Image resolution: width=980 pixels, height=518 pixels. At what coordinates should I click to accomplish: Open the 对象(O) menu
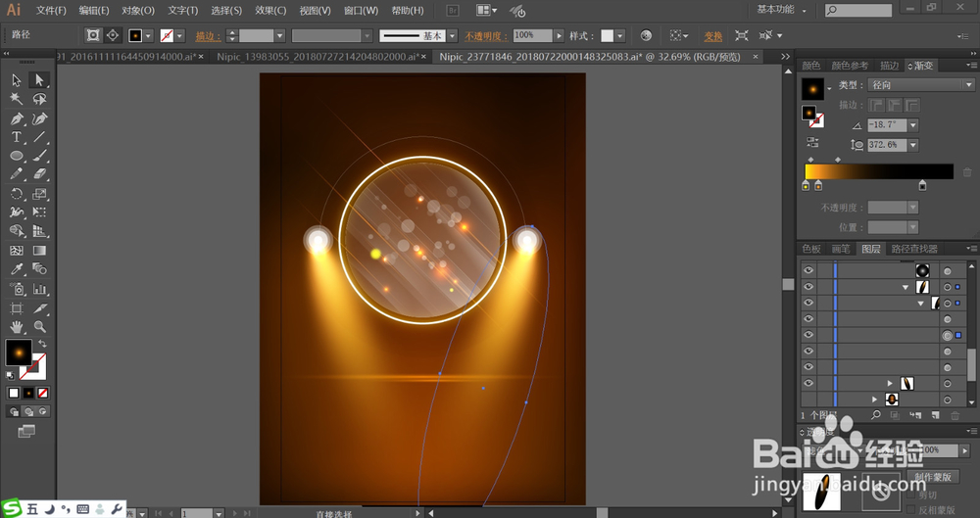pyautogui.click(x=138, y=11)
